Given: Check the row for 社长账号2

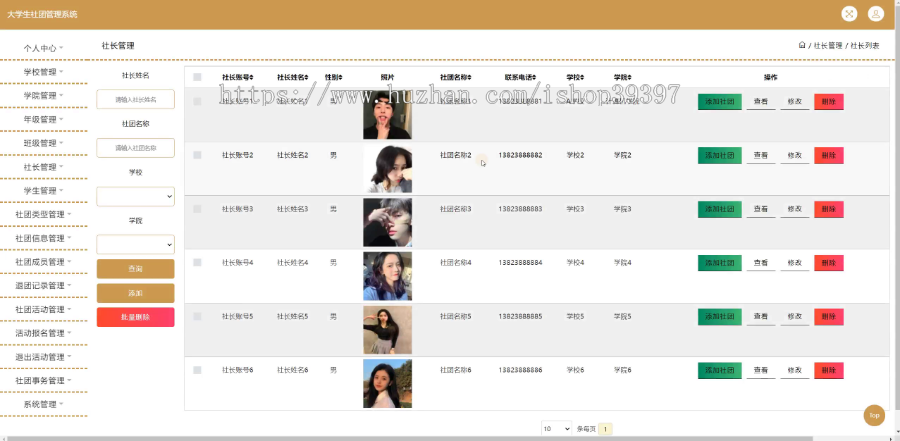Looking at the screenshot, I should pyautogui.click(x=197, y=155).
